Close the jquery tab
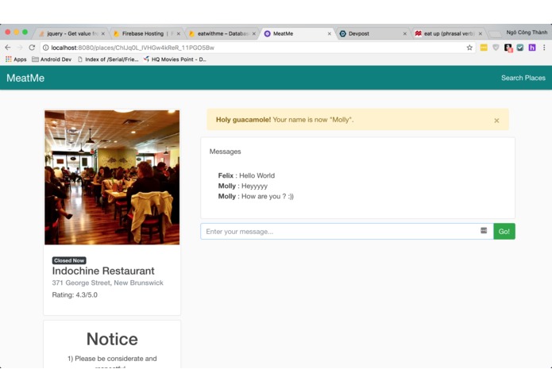Viewport: 552px width, 392px height. (x=102, y=34)
